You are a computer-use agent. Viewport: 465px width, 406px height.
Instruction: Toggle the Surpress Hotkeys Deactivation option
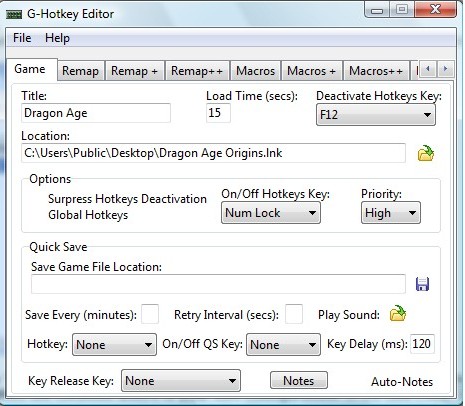click(127, 199)
